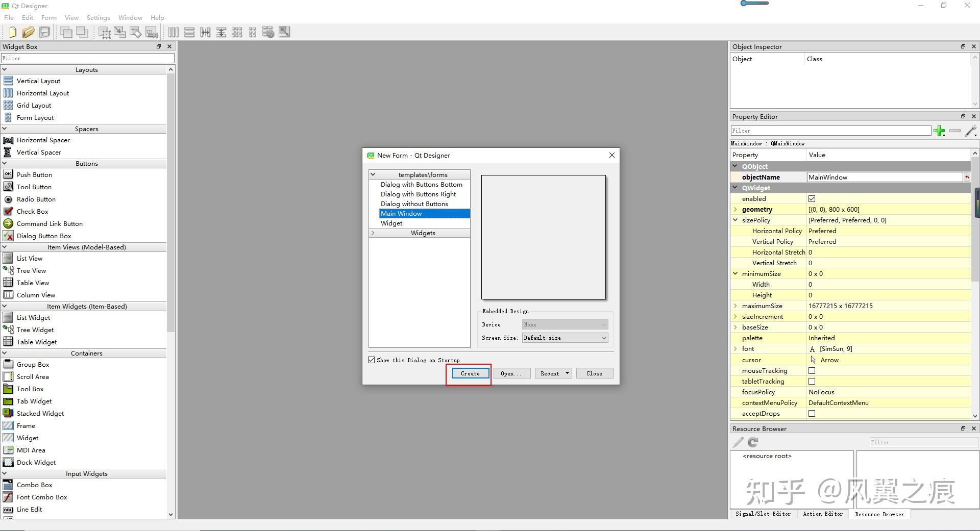
Task: Click the Adjust Size toolbar icon
Action: coord(284,32)
